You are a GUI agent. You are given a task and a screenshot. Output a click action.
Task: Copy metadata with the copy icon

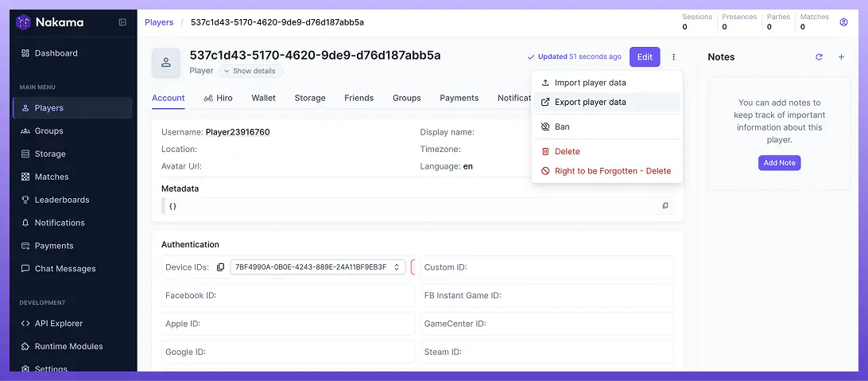[x=665, y=206]
